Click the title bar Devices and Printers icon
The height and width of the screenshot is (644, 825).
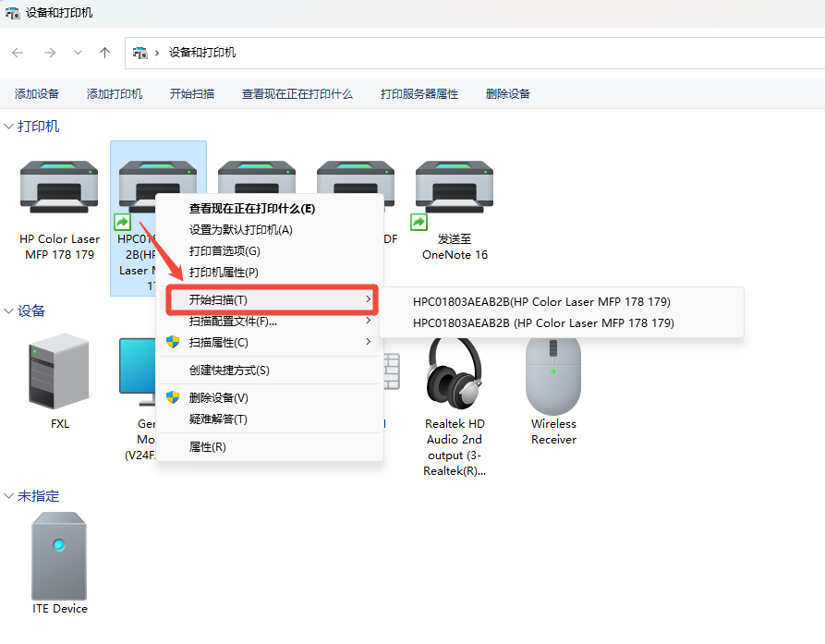click(x=12, y=13)
